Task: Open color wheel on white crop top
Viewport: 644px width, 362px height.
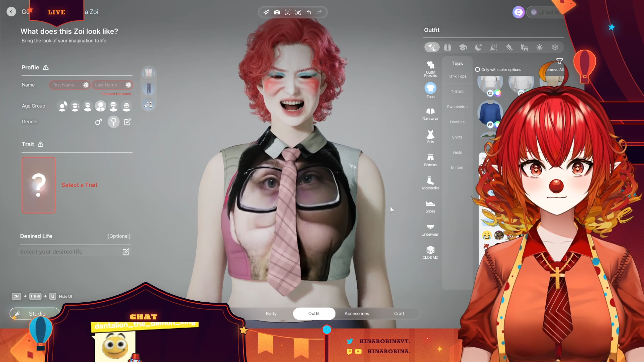Action: pos(498,94)
